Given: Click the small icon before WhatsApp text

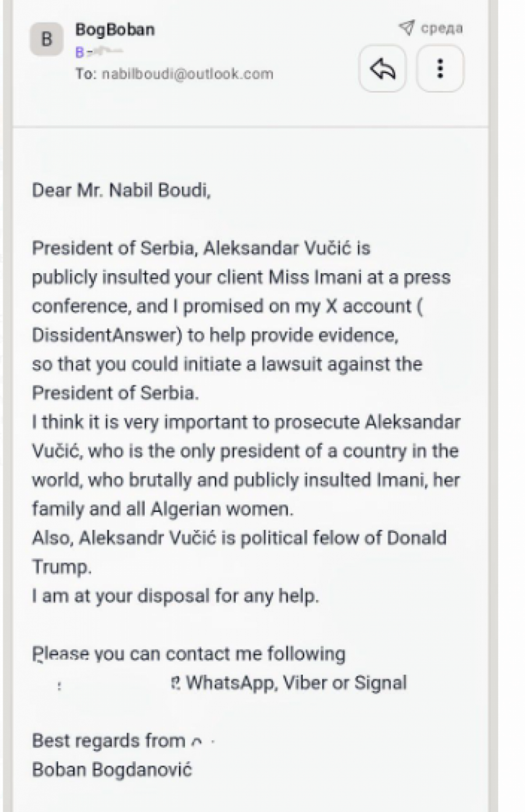Looking at the screenshot, I should coord(176,682).
